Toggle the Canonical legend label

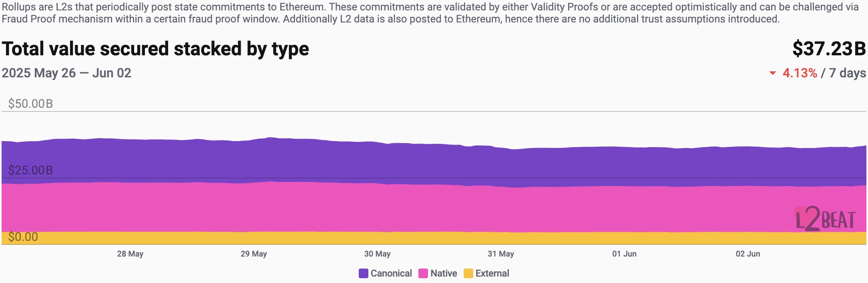[391, 273]
